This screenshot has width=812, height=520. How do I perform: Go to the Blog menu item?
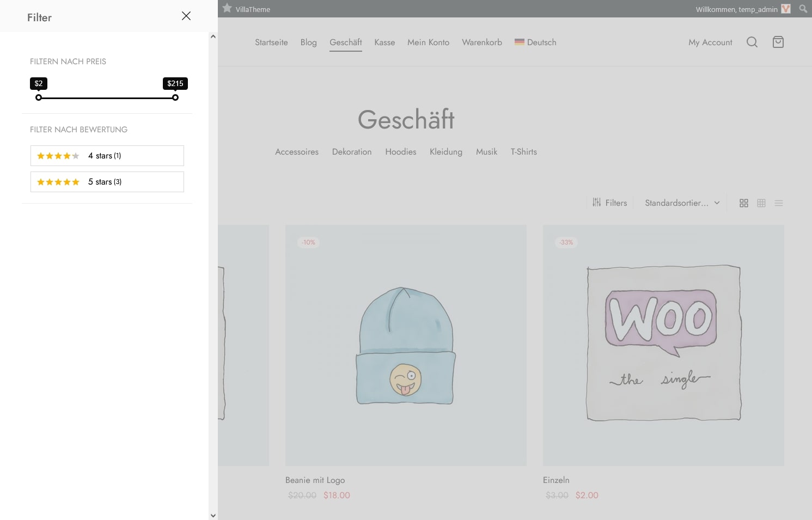tap(308, 42)
